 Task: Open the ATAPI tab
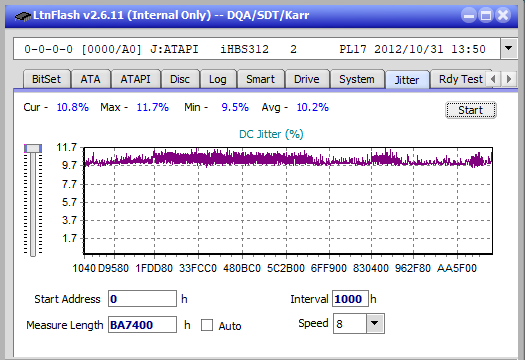135,79
